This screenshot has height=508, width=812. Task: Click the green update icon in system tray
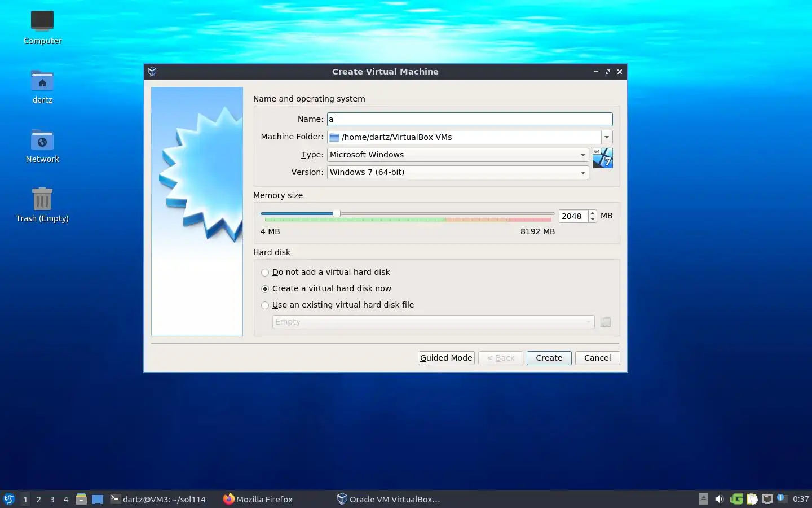click(x=736, y=499)
